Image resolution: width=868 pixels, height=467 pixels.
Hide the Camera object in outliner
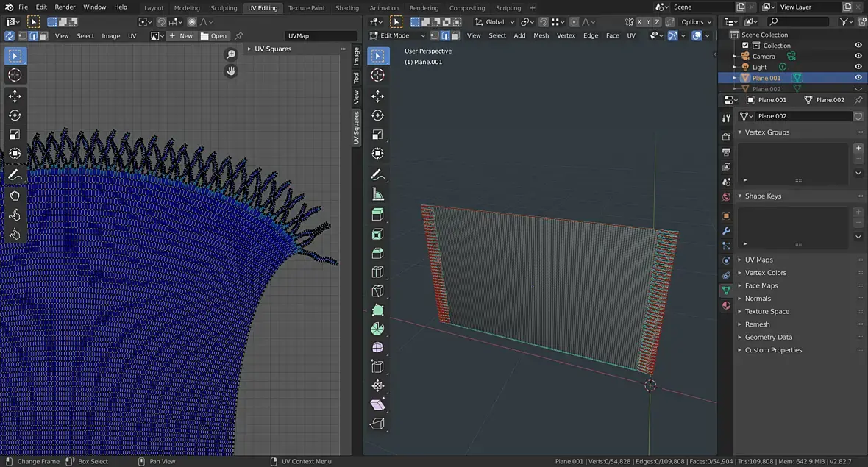tap(858, 56)
